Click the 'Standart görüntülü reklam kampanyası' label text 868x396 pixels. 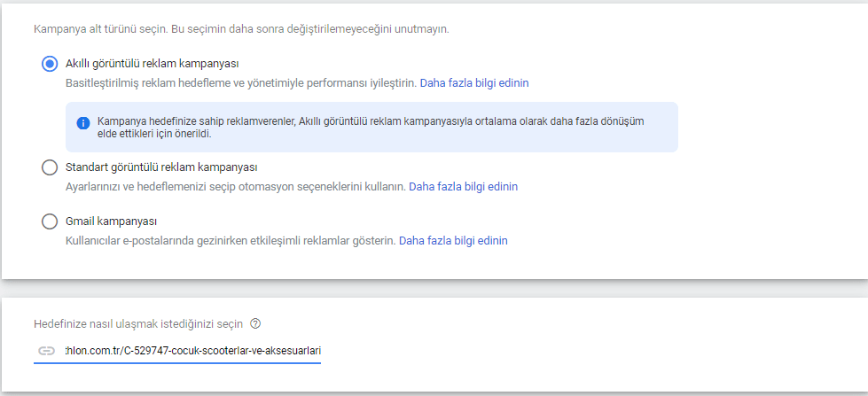coord(161,167)
